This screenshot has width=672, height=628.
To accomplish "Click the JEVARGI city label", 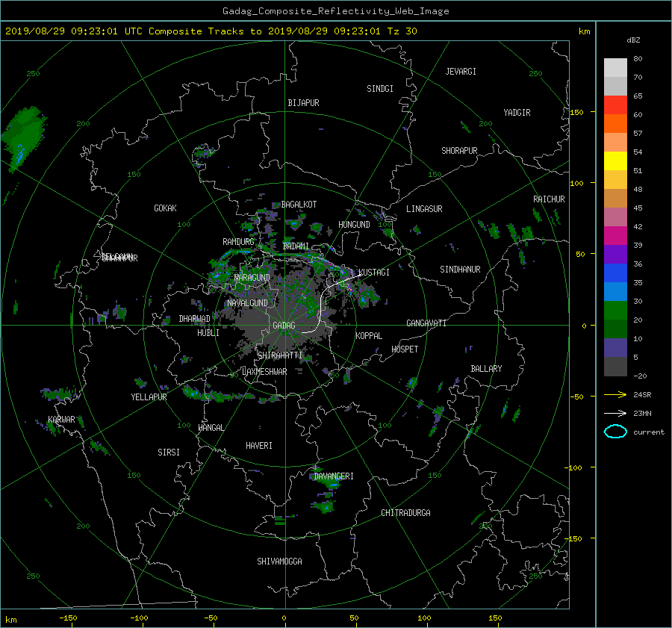I will point(461,72).
